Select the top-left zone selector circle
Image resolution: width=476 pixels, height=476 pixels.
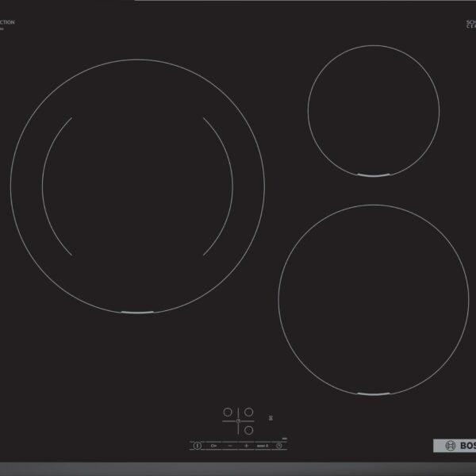tap(228, 413)
